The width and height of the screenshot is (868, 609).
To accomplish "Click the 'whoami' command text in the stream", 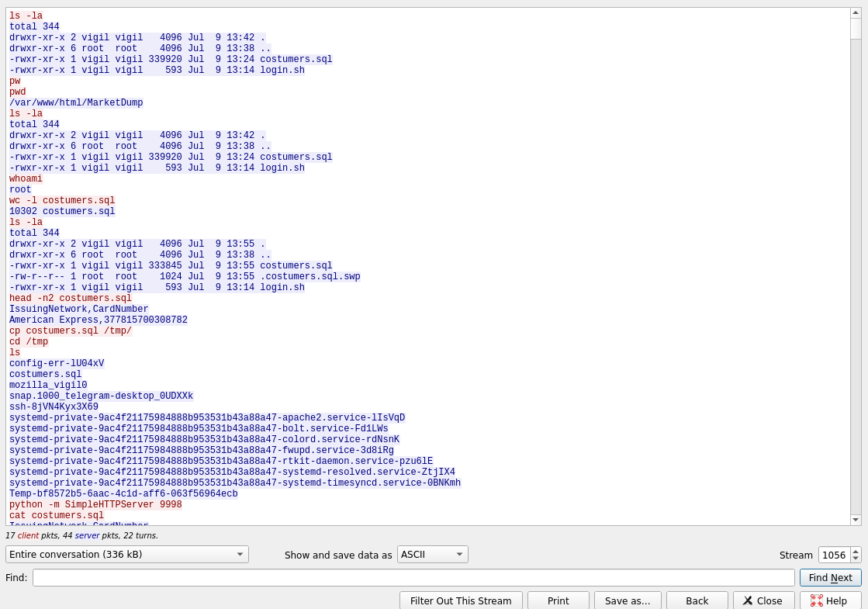I will click(x=26, y=178).
